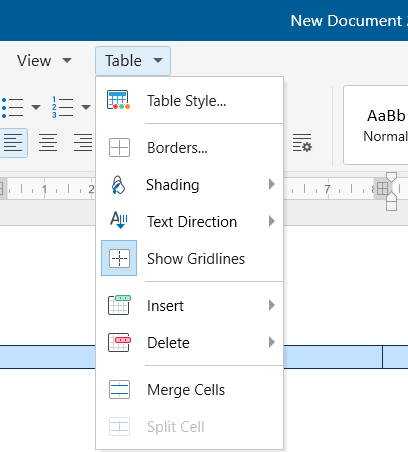The height and width of the screenshot is (452, 408).
Task: Click the Delete table rows icon
Action: pyautogui.click(x=119, y=342)
